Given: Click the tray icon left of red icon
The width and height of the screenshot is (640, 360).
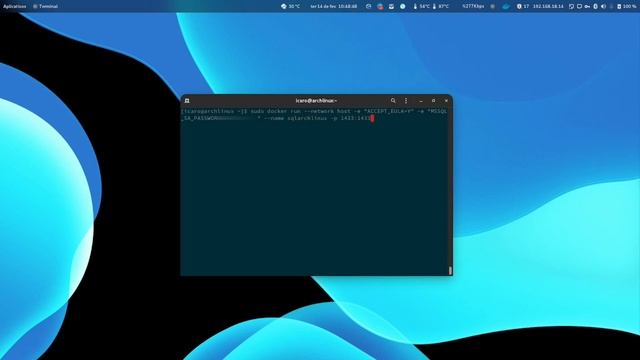Looking at the screenshot, I should [x=369, y=6].
